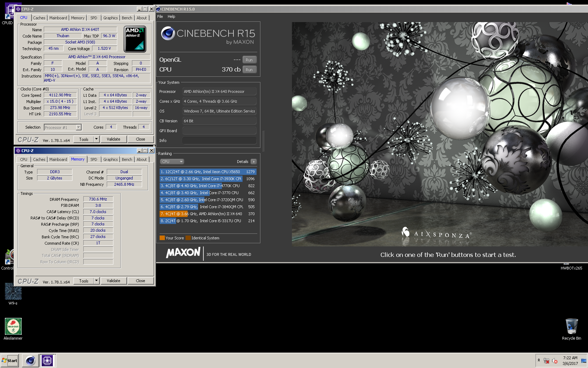Image resolution: width=588 pixels, height=368 pixels.
Task: Show hidden tray icons arrow
Action: tap(539, 360)
